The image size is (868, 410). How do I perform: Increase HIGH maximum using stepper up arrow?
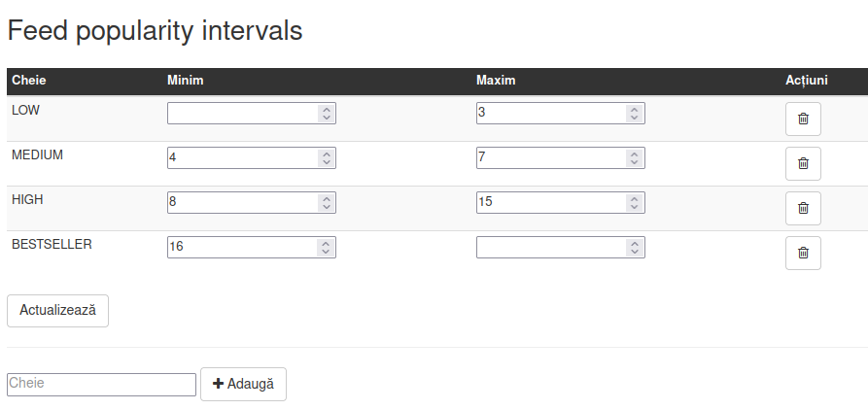click(635, 198)
